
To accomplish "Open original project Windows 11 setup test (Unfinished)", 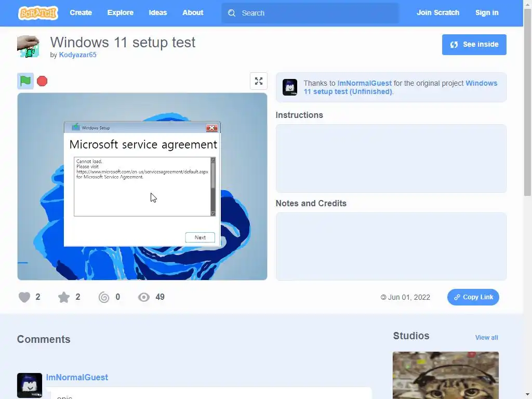I will tap(401, 87).
